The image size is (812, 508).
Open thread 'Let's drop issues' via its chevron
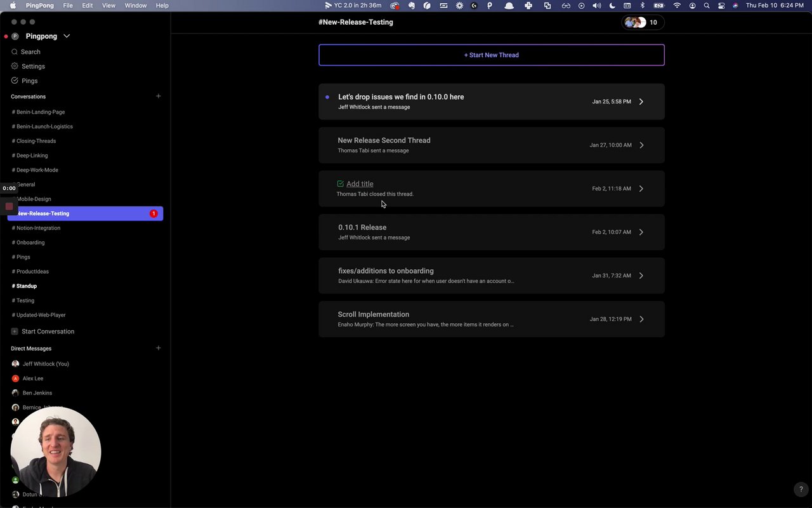coord(641,102)
